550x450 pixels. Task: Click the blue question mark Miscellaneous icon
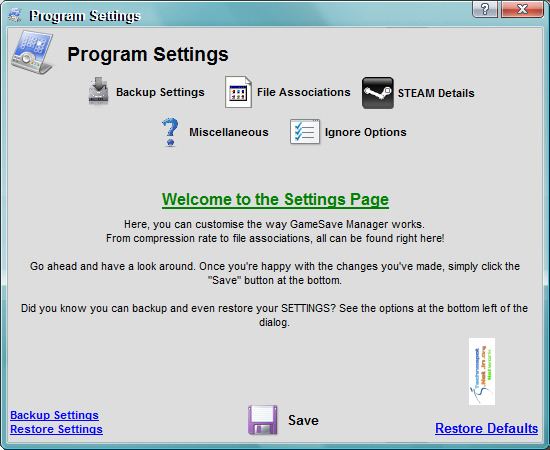170,132
